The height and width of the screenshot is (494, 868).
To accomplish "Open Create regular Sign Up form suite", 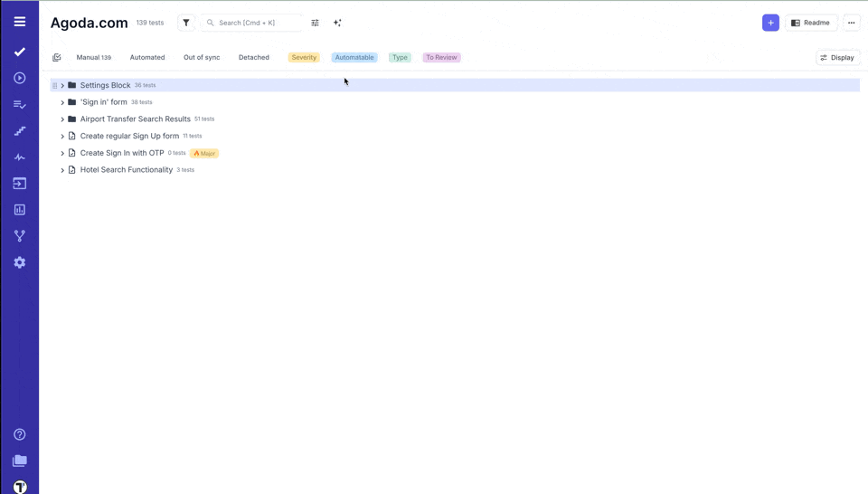I will (129, 137).
